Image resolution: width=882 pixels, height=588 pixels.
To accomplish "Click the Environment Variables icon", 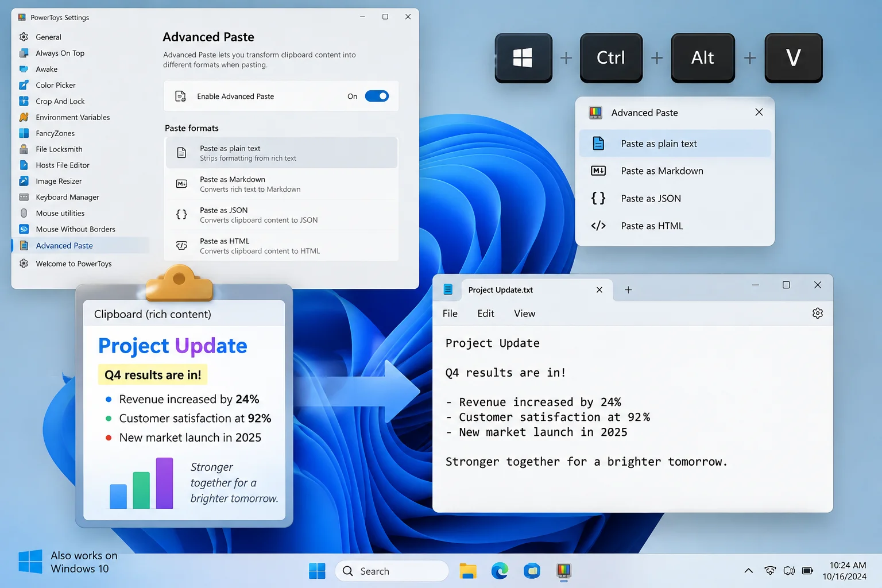I will pos(24,117).
